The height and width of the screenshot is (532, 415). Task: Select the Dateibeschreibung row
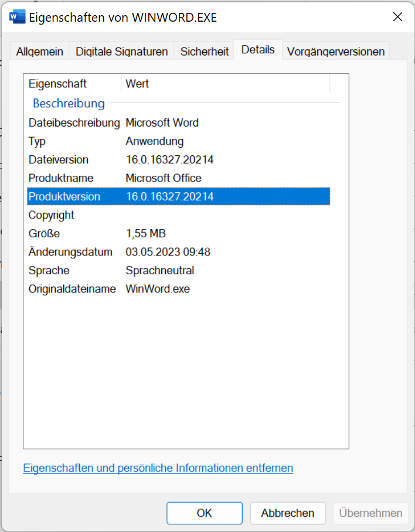click(178, 122)
